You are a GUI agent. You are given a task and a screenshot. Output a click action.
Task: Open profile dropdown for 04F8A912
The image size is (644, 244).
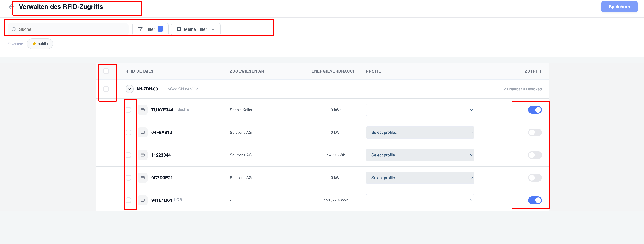pos(420,132)
